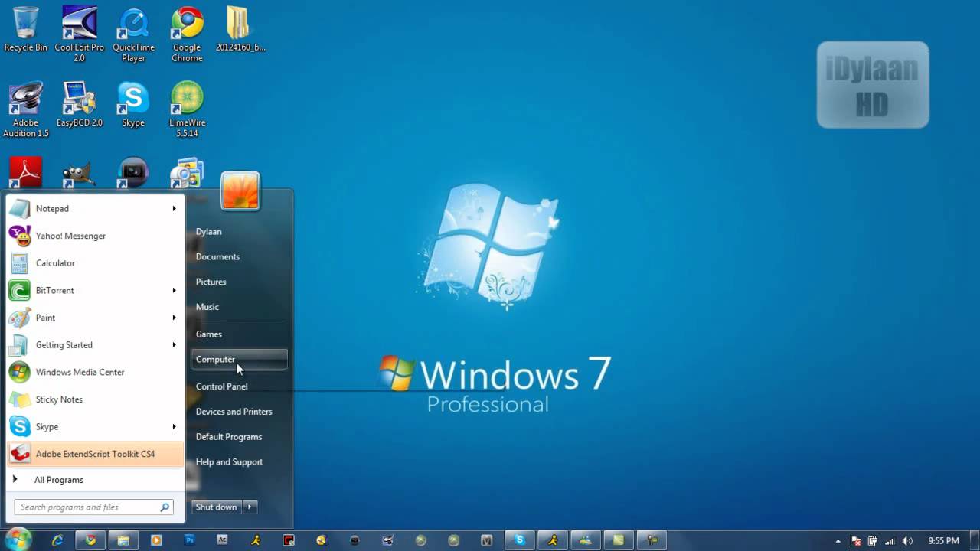Click the network signal tray icon
Image resolution: width=980 pixels, height=551 pixels.
click(890, 541)
